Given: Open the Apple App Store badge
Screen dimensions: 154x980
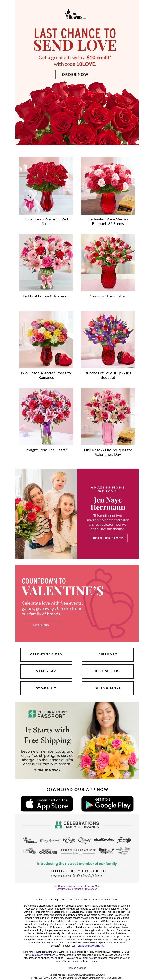Looking at the screenshot, I should [46, 804].
